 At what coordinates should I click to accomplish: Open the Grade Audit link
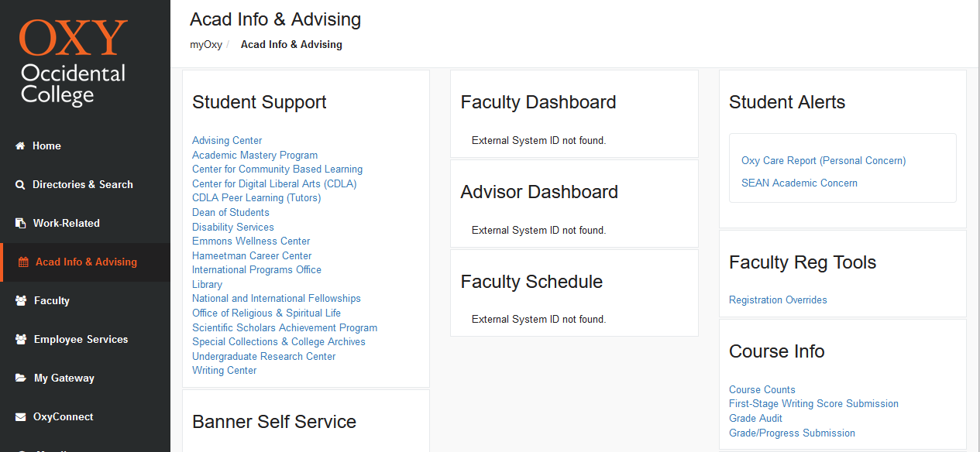(755, 418)
